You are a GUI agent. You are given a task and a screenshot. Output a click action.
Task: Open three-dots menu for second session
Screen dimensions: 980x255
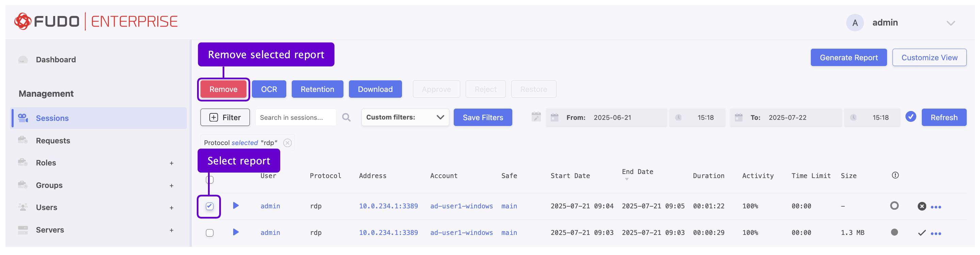935,234
